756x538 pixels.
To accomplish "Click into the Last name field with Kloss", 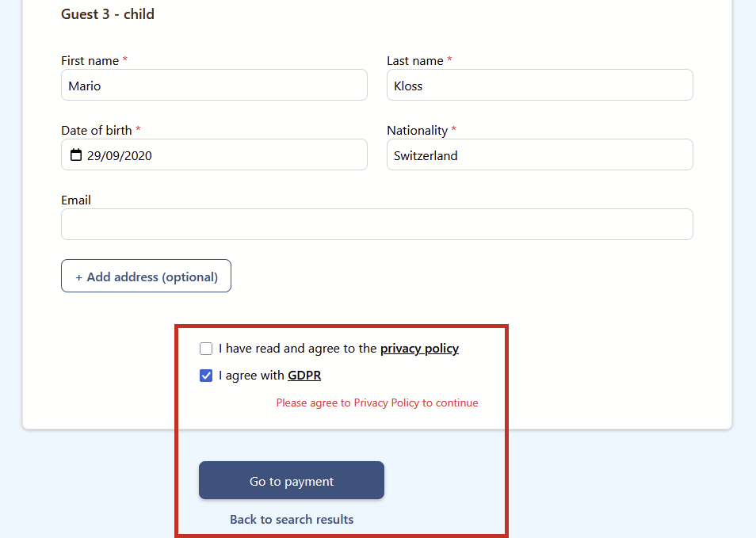I will (539, 86).
